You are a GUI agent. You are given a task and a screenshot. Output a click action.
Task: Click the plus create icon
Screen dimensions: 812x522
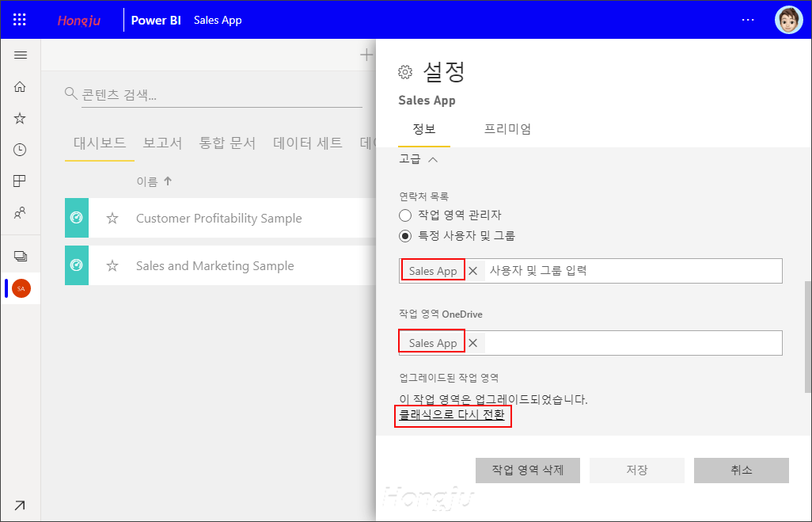pos(366,55)
